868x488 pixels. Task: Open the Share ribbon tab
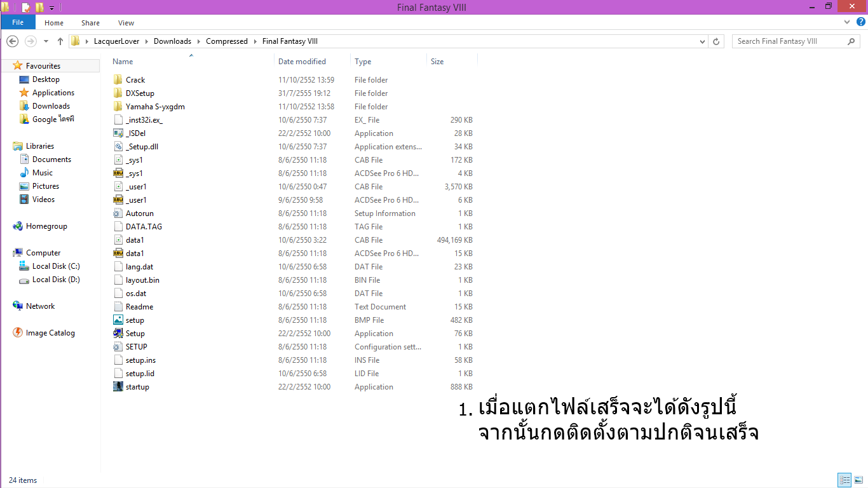click(x=90, y=23)
